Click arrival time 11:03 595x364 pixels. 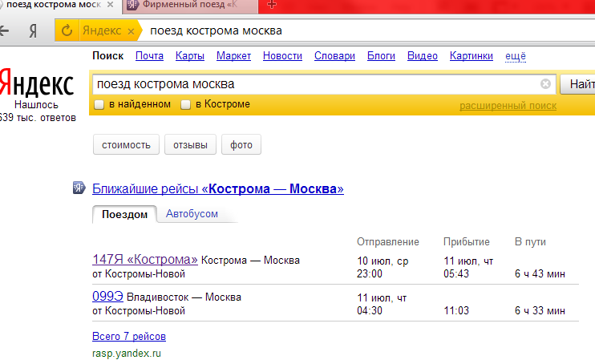456,310
